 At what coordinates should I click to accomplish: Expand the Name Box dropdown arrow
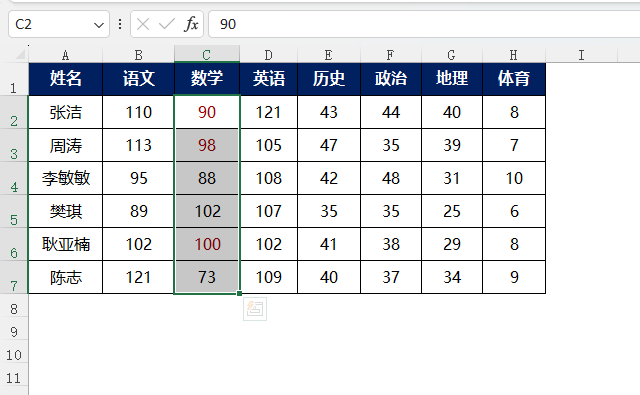tap(98, 25)
